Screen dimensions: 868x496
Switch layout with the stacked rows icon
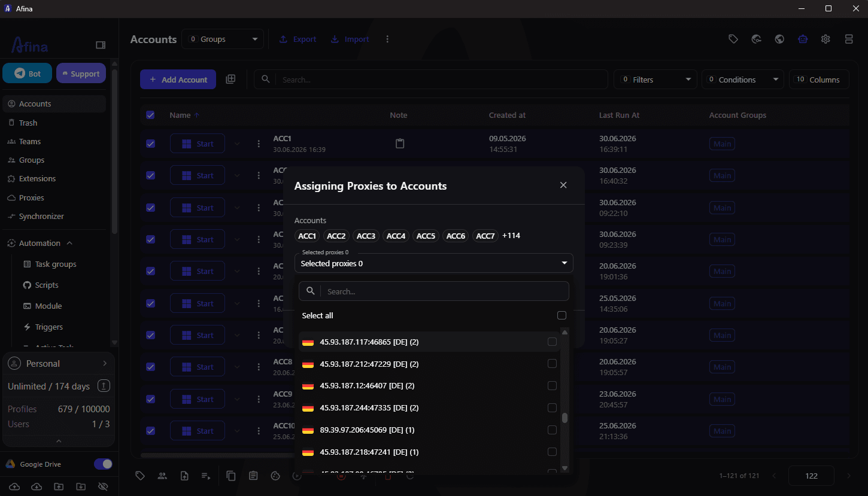click(x=849, y=39)
